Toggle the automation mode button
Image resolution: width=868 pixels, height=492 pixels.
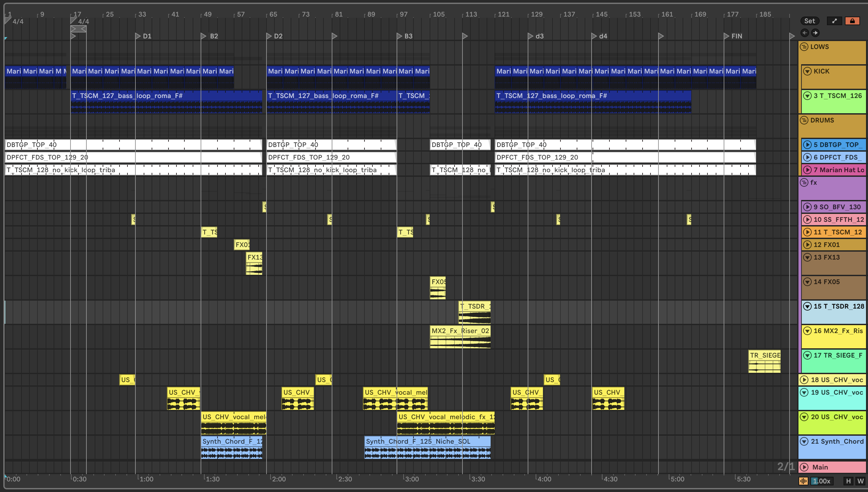click(x=834, y=21)
